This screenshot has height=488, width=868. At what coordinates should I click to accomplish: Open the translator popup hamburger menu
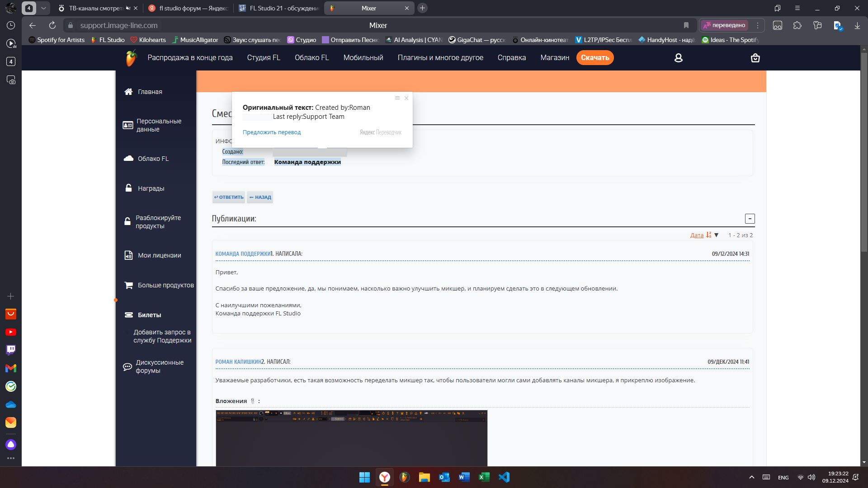point(397,98)
